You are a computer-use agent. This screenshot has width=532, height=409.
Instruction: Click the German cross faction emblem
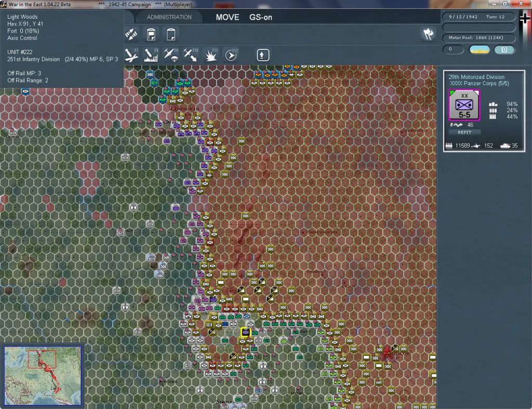(x=525, y=18)
